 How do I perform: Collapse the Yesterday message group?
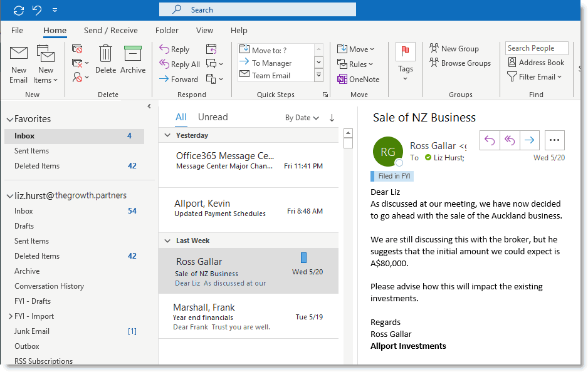[167, 135]
